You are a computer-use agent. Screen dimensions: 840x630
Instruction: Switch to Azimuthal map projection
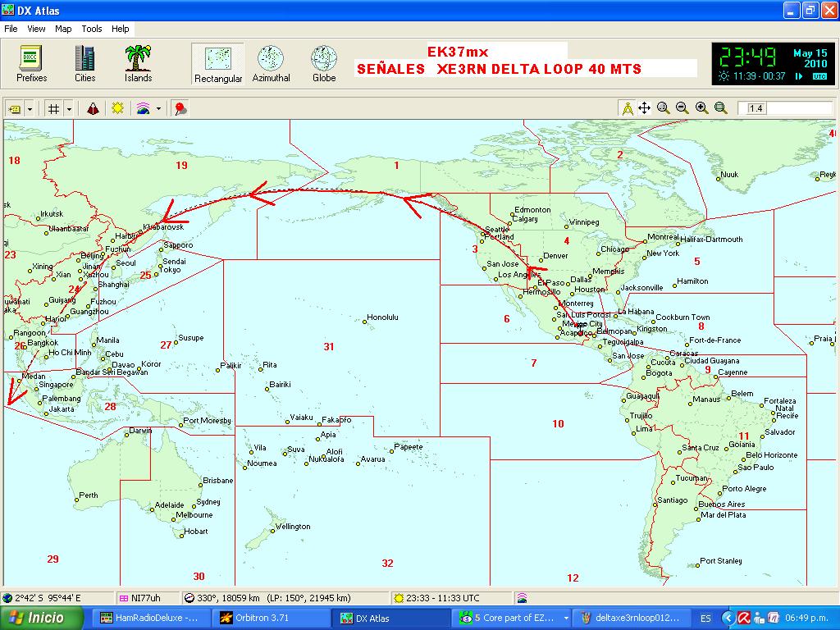[271, 64]
